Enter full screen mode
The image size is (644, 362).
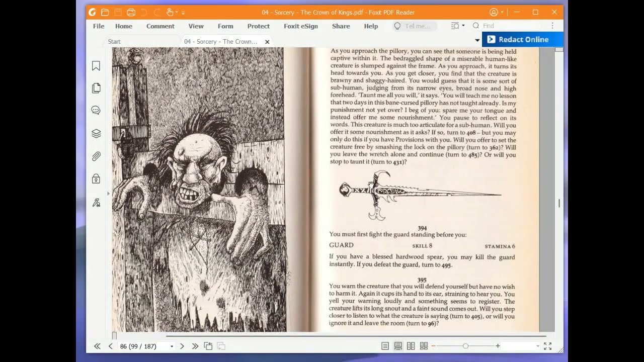548,346
